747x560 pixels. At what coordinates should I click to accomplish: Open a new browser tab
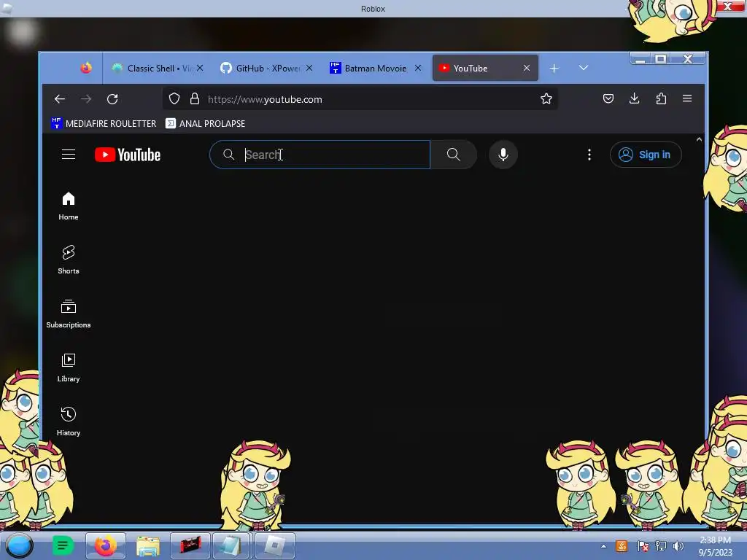point(554,69)
